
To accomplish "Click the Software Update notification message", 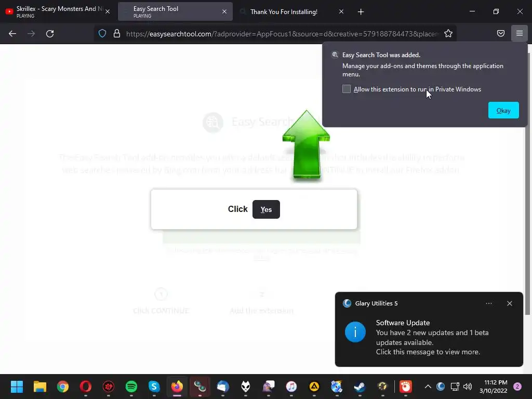I will (x=432, y=337).
